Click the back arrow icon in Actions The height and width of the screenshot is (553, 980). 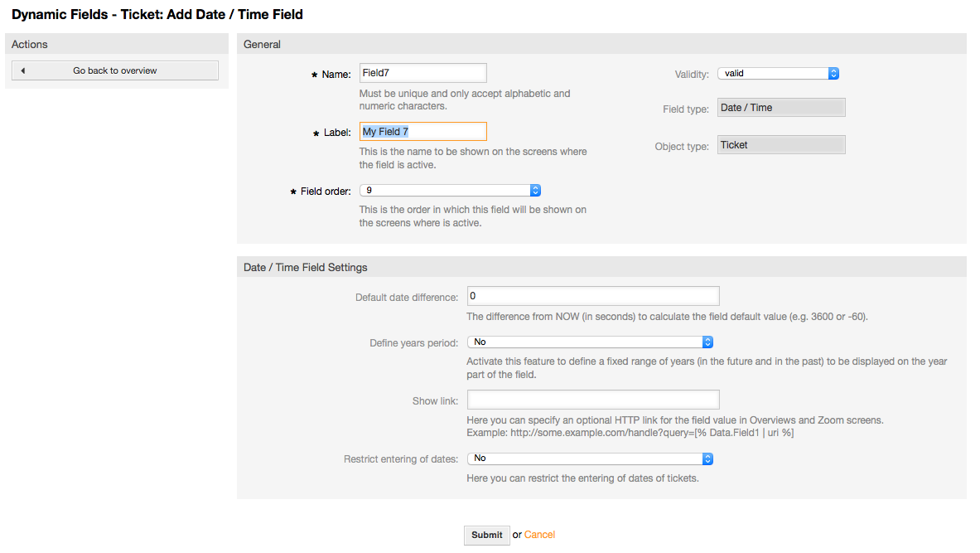(x=22, y=71)
